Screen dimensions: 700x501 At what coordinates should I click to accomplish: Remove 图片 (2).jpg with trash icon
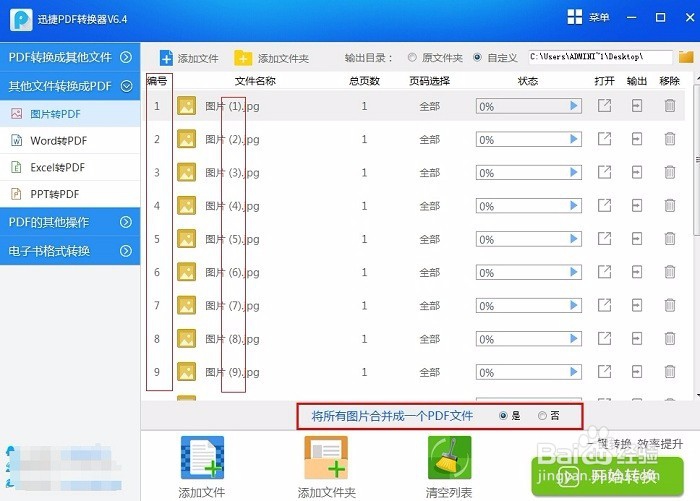tap(670, 139)
